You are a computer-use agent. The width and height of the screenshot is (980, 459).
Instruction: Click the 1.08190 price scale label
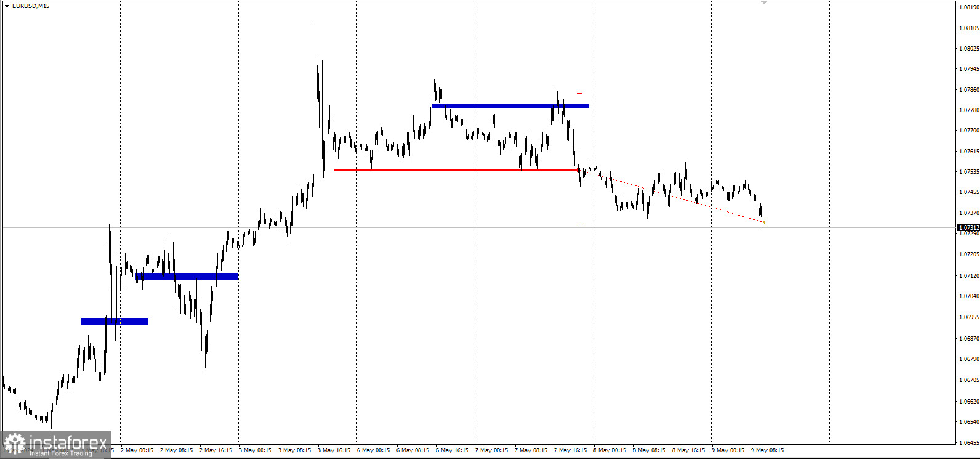pos(969,7)
